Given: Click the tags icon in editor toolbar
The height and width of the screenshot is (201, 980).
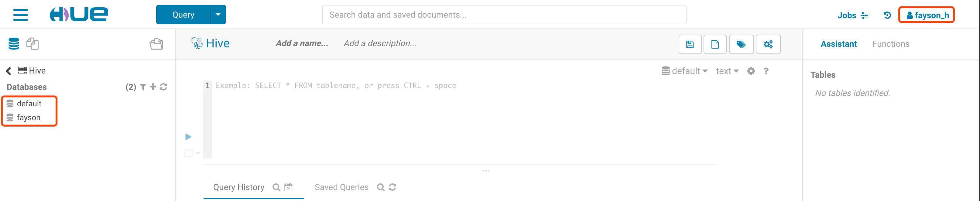Looking at the screenshot, I should [x=741, y=44].
